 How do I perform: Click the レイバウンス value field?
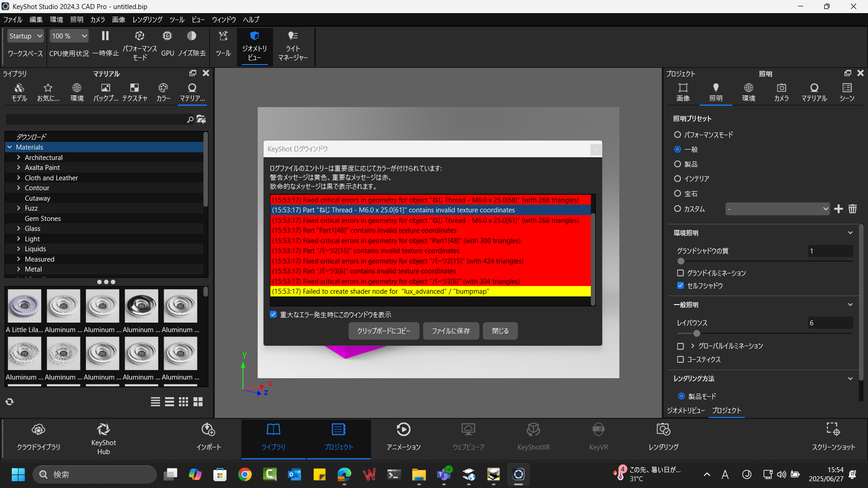830,323
